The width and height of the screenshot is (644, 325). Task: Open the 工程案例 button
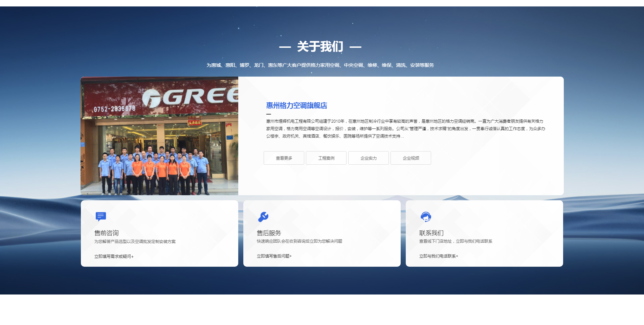pos(326,158)
